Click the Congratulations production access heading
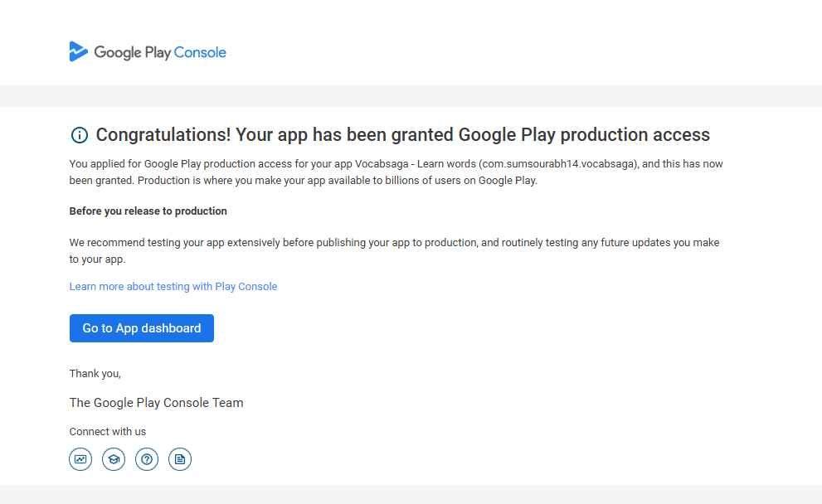 [402, 135]
